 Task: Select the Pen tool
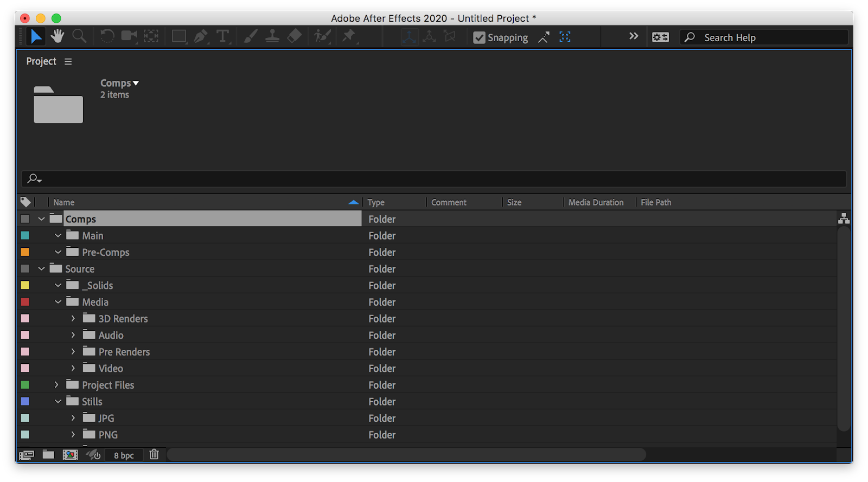coord(201,36)
